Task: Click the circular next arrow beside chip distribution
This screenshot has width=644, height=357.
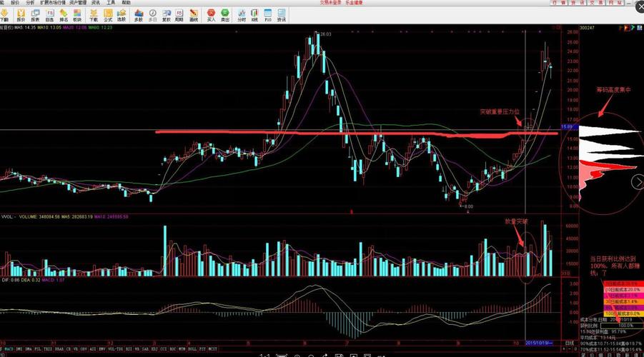Action: (x=638, y=182)
